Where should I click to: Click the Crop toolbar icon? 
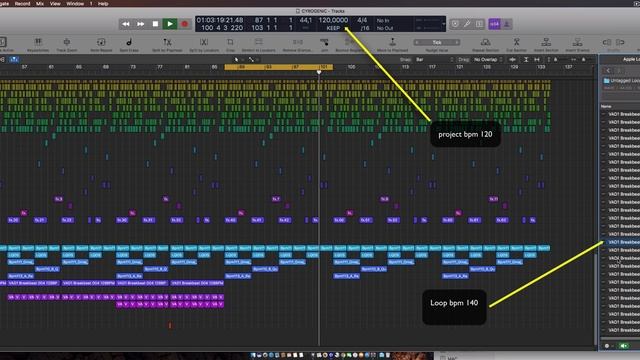tap(230, 42)
